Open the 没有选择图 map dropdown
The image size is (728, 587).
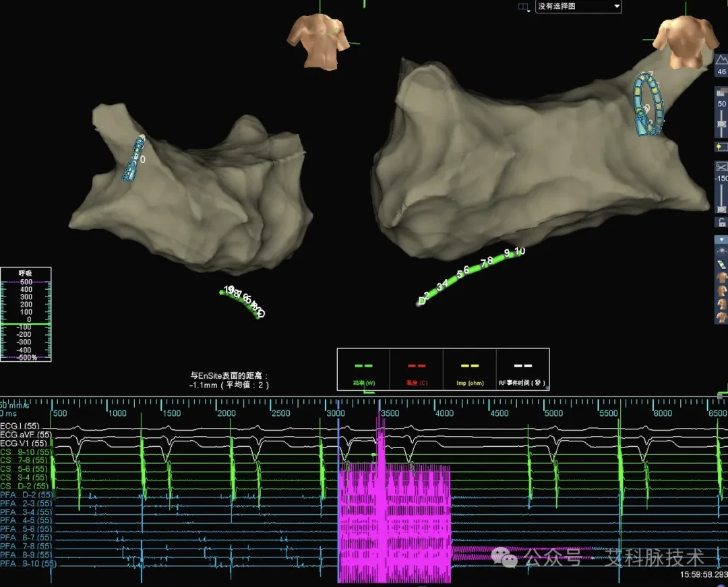coord(578,7)
